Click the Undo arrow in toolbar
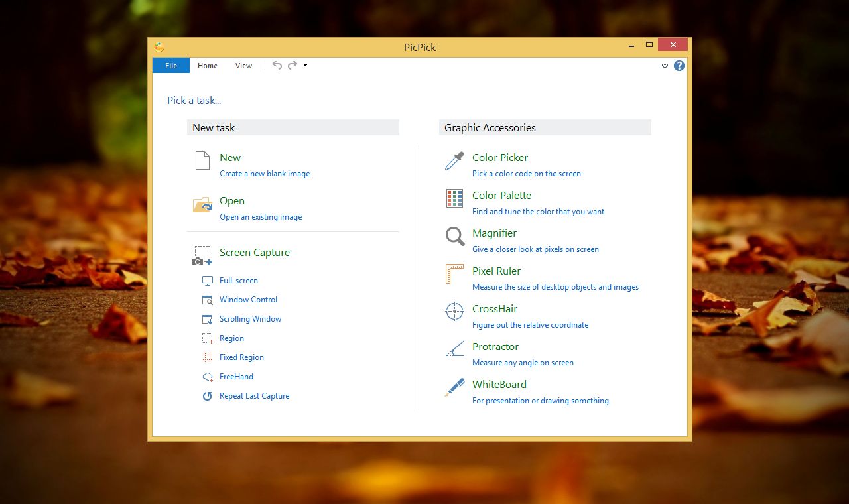The height and width of the screenshot is (504, 849). tap(277, 66)
